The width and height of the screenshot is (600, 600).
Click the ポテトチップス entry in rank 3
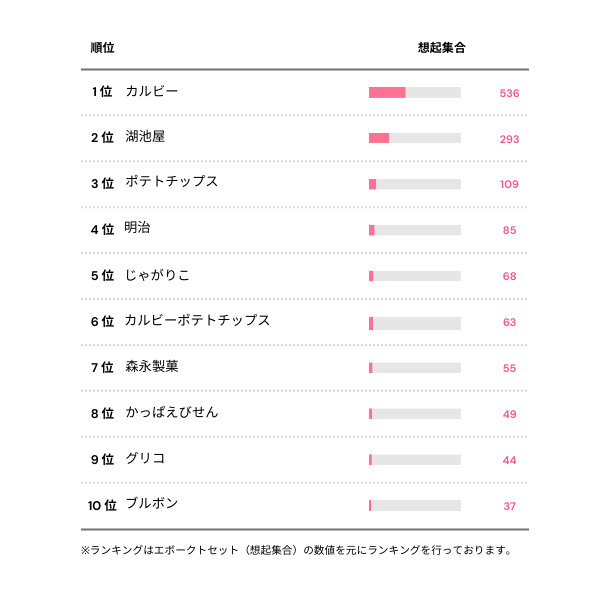point(172,182)
